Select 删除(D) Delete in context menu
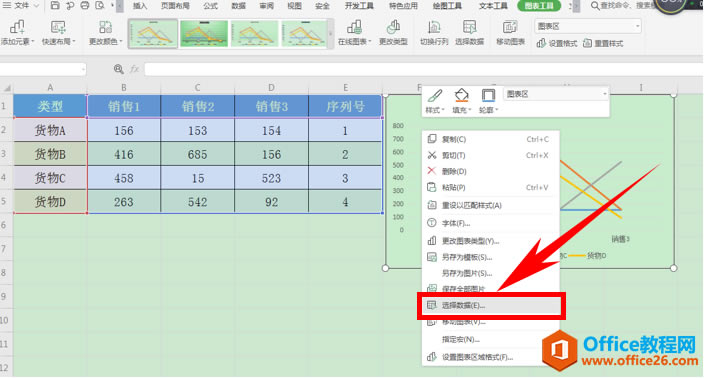Viewport: 705px width, 378px height. click(x=491, y=171)
